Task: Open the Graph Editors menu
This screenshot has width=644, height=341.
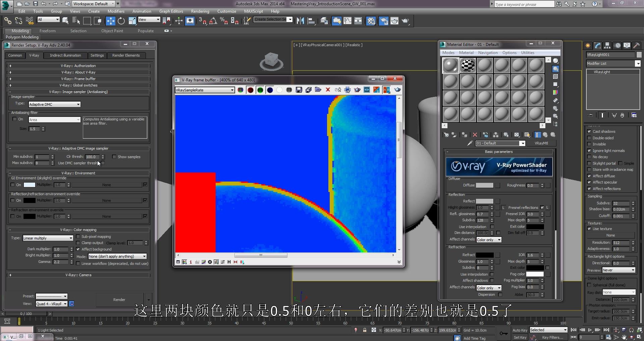Action: pos(171,11)
